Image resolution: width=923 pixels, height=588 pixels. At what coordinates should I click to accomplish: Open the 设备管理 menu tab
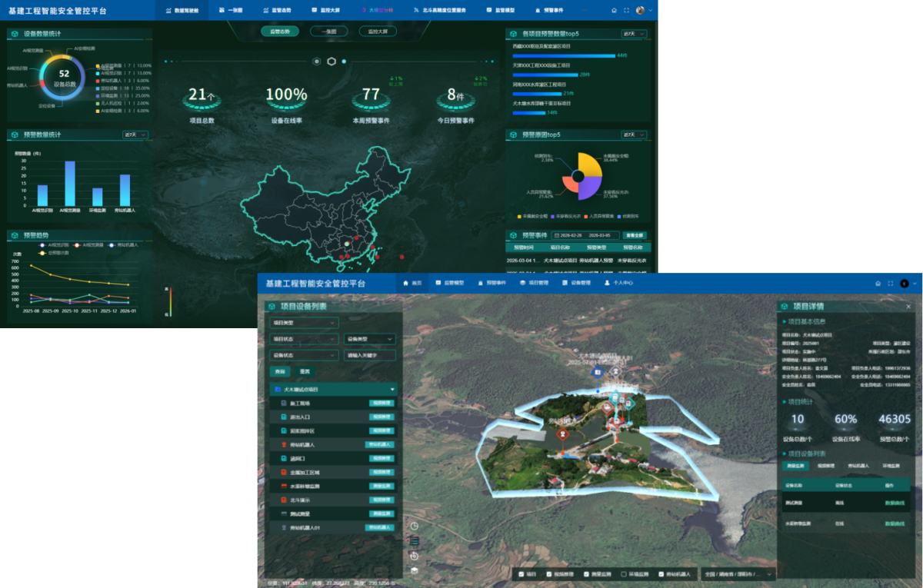click(x=575, y=283)
